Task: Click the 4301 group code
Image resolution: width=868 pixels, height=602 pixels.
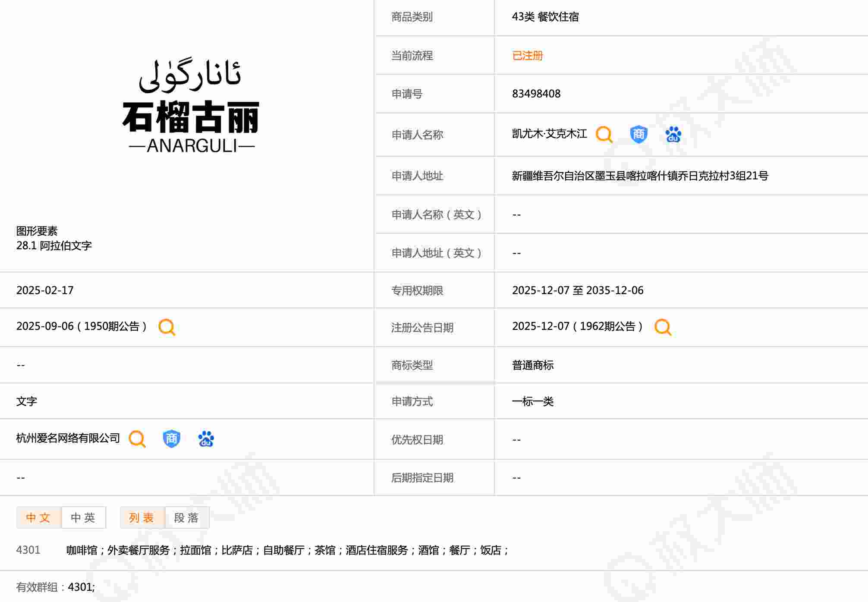Action: click(28, 550)
